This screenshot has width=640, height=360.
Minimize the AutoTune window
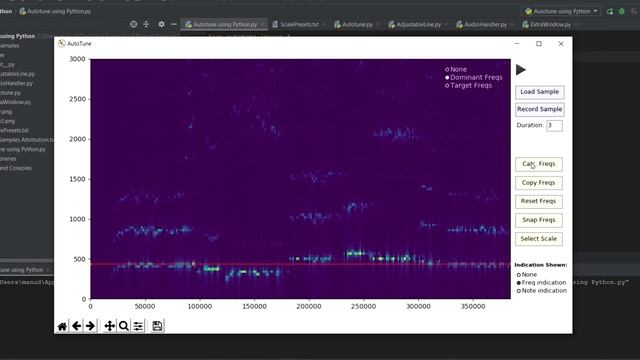click(517, 44)
